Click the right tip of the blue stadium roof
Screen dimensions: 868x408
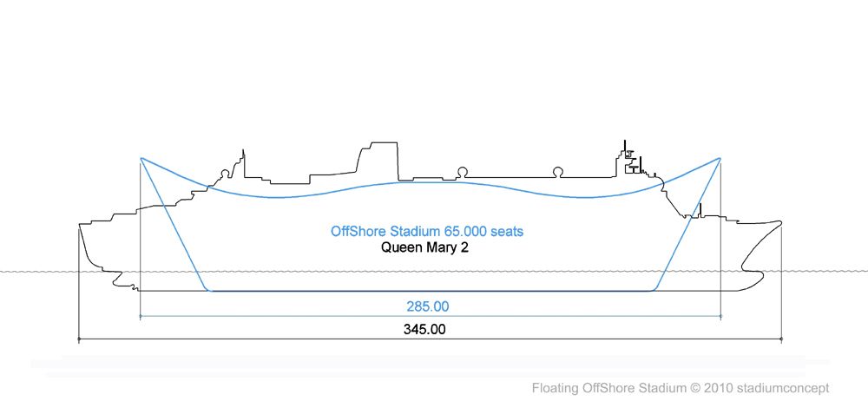tap(720, 158)
